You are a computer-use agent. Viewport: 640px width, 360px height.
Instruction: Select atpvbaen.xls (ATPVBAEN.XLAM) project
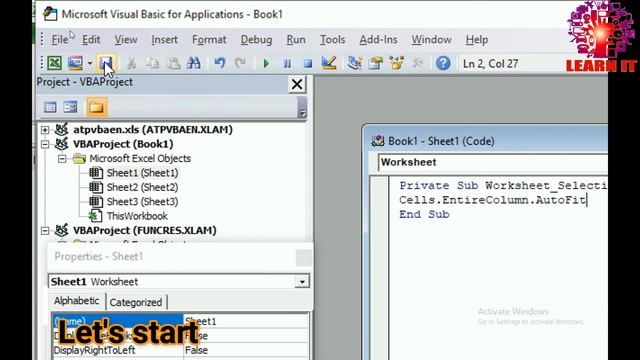click(153, 129)
